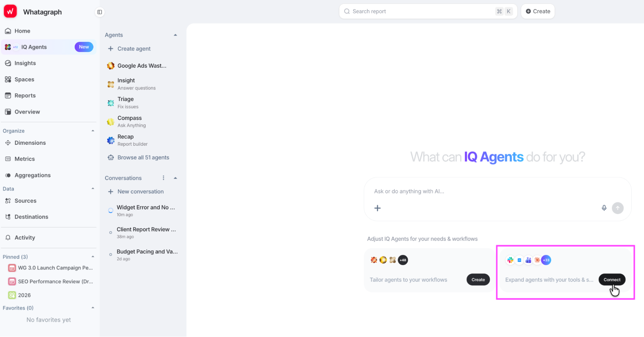Open Overview from the sidebar

(x=49, y=112)
